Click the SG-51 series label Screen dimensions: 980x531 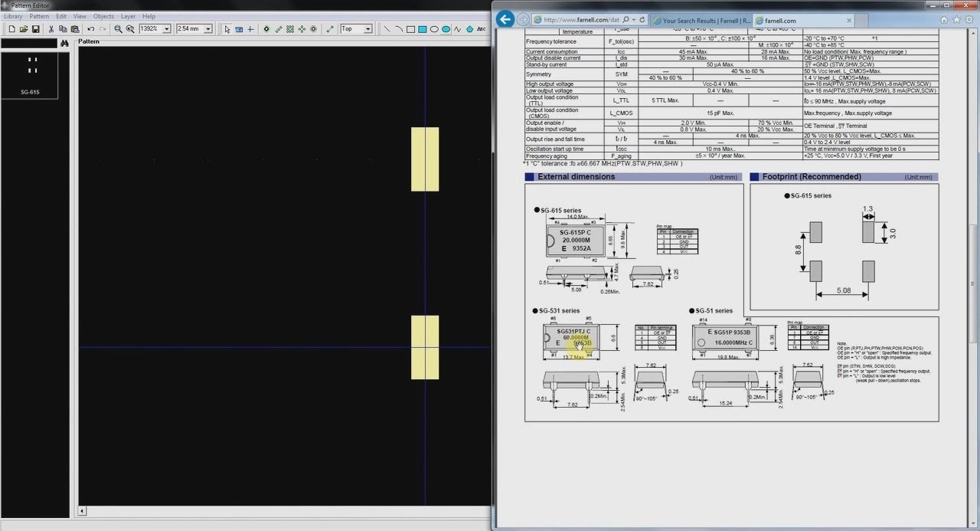pyautogui.click(x=714, y=311)
